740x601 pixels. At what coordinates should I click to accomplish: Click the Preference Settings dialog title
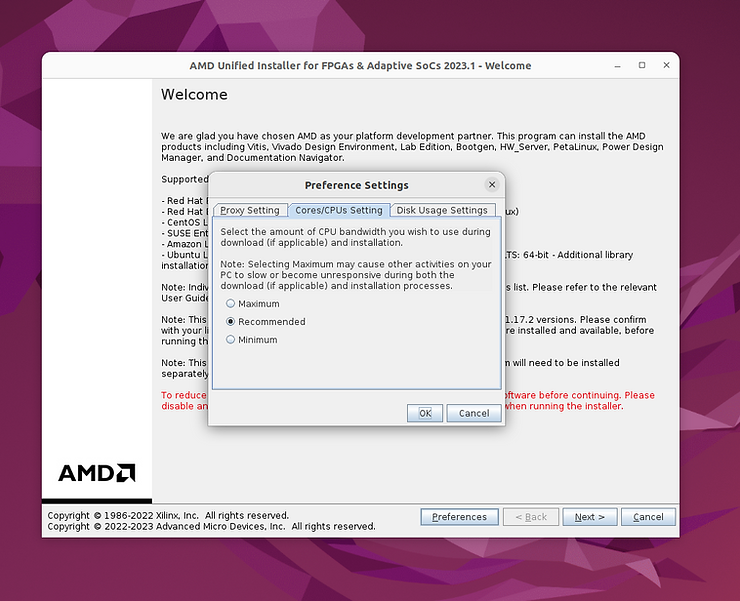357,185
